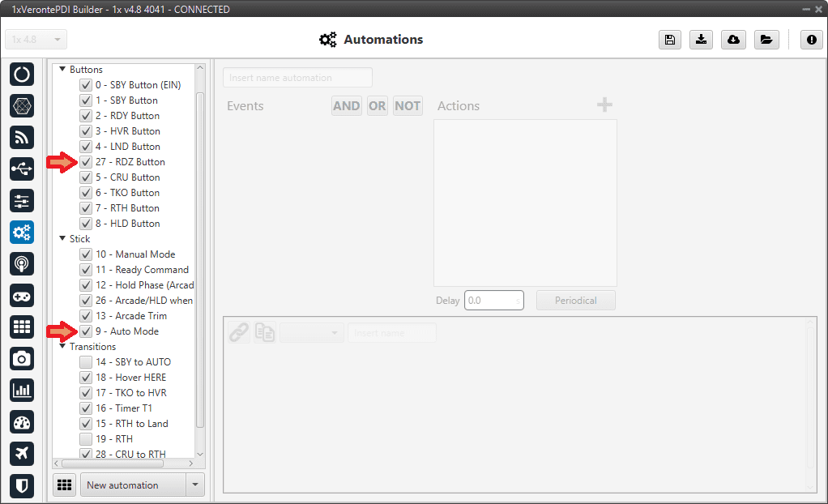This screenshot has height=504, width=828.
Task: Click the automation name input field
Action: [297, 78]
